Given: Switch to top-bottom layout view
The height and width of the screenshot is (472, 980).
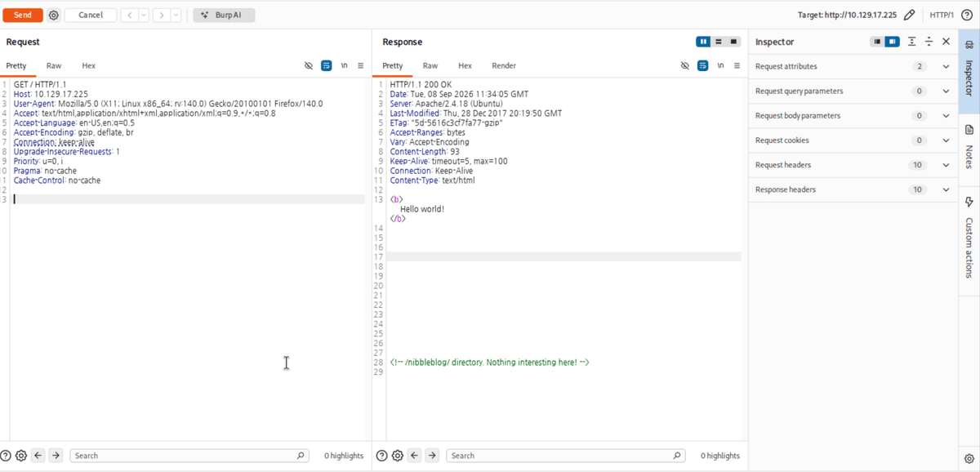Looking at the screenshot, I should tap(719, 42).
